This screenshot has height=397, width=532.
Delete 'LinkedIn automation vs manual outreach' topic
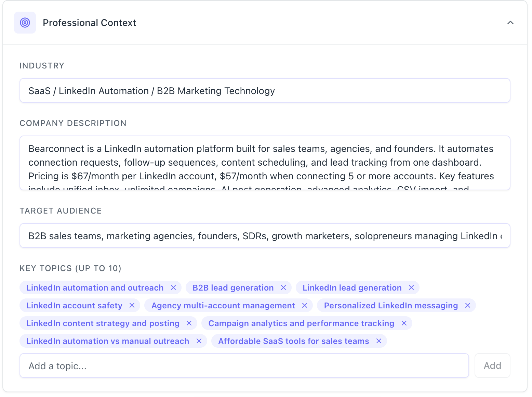199,341
